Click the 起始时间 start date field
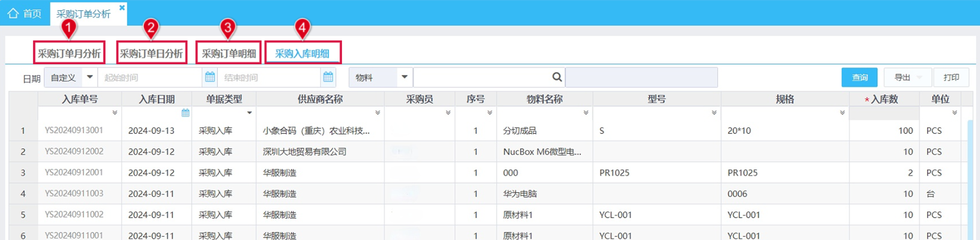Screen dimensions: 980x240 click(x=149, y=78)
